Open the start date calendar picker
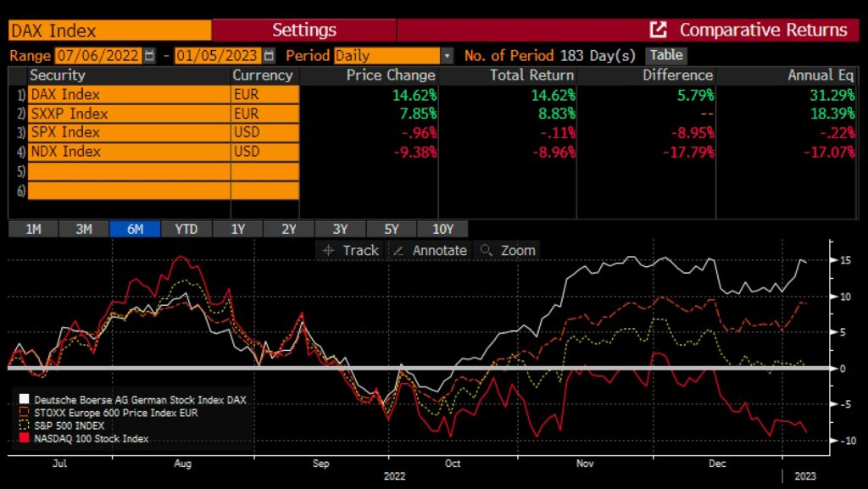The width and height of the screenshot is (868, 489). coord(149,56)
